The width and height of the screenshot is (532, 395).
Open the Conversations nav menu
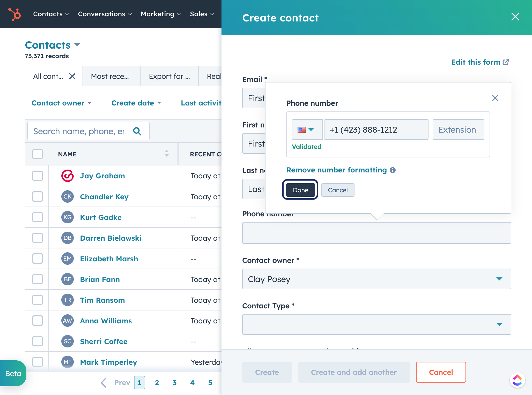click(x=105, y=14)
